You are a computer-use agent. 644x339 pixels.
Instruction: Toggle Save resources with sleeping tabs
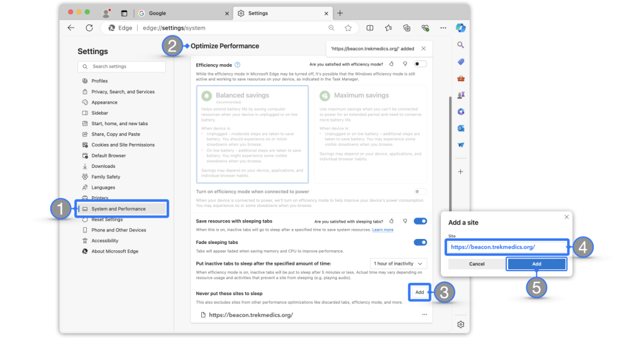(x=420, y=221)
